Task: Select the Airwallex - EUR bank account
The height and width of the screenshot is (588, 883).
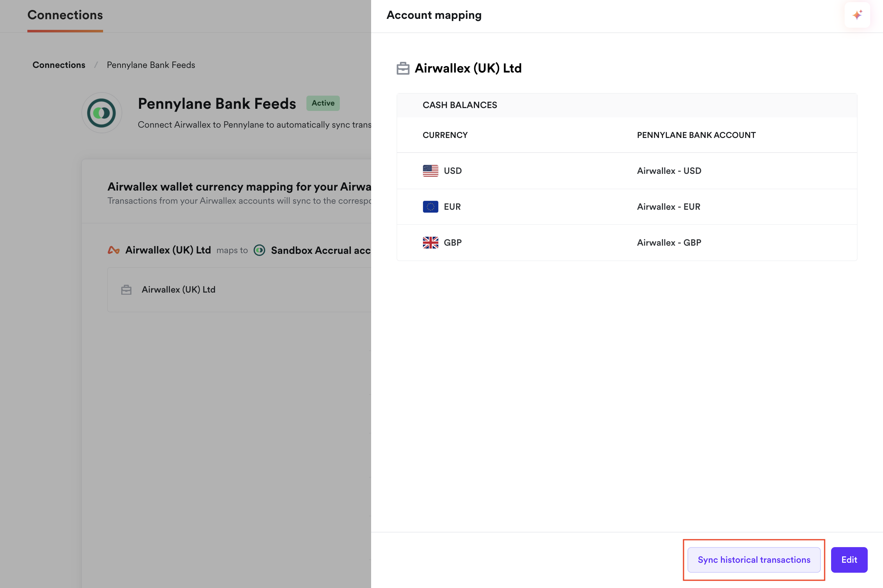Action: coord(669,207)
